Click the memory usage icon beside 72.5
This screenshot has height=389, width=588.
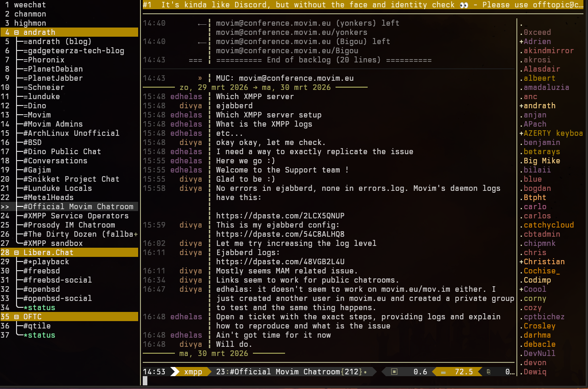[x=443, y=372]
